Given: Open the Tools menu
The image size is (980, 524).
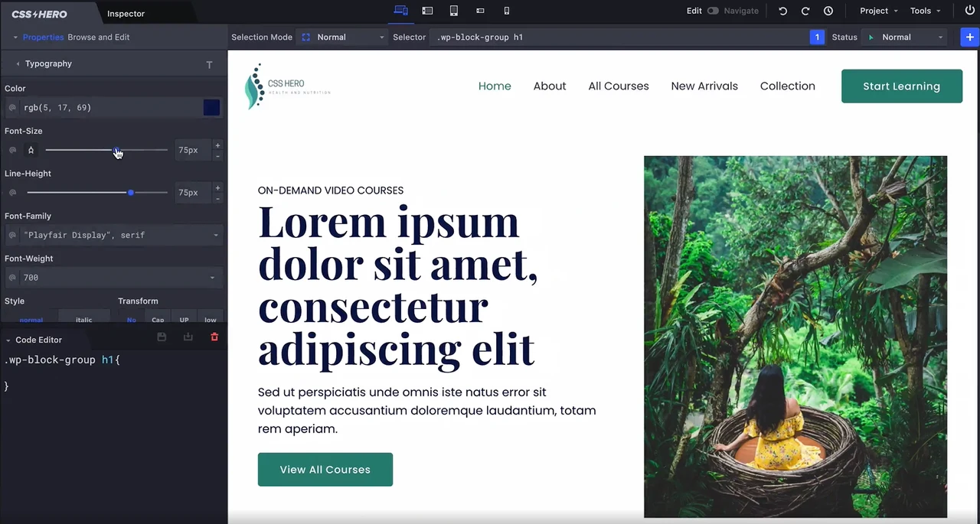Looking at the screenshot, I should pyautogui.click(x=925, y=11).
